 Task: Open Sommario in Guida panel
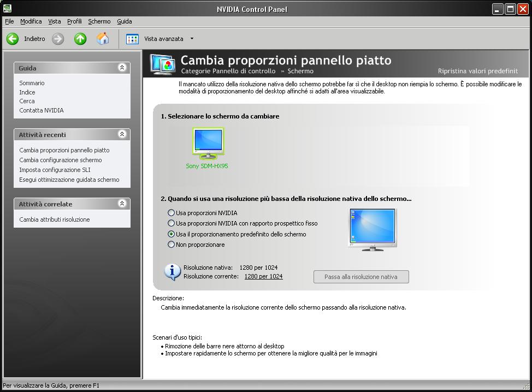(x=32, y=83)
